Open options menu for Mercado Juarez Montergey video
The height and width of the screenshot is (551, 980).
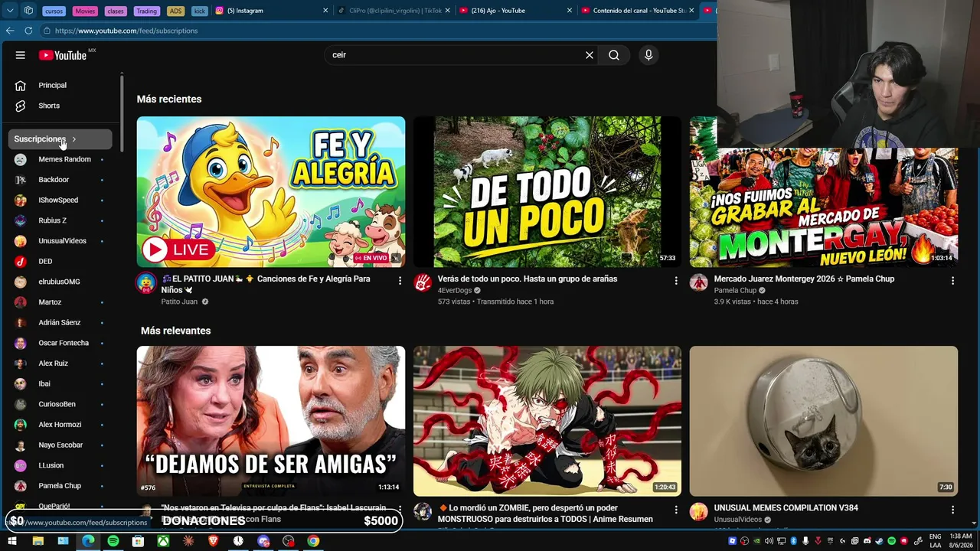click(x=952, y=281)
